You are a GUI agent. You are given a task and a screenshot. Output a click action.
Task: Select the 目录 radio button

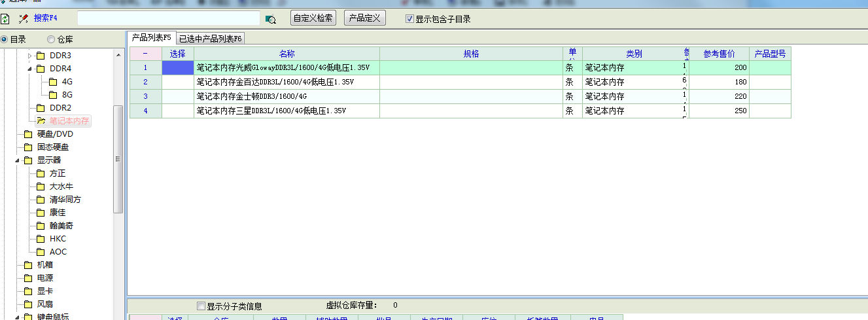(x=5, y=39)
